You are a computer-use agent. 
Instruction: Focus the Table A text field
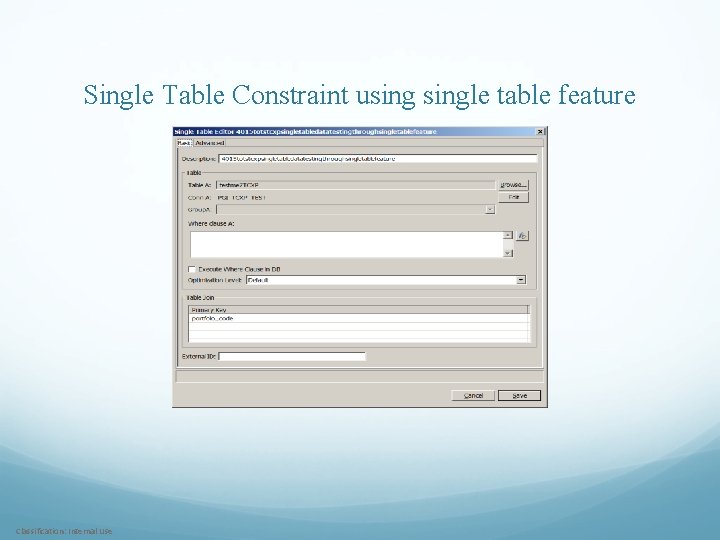pyautogui.click(x=355, y=185)
